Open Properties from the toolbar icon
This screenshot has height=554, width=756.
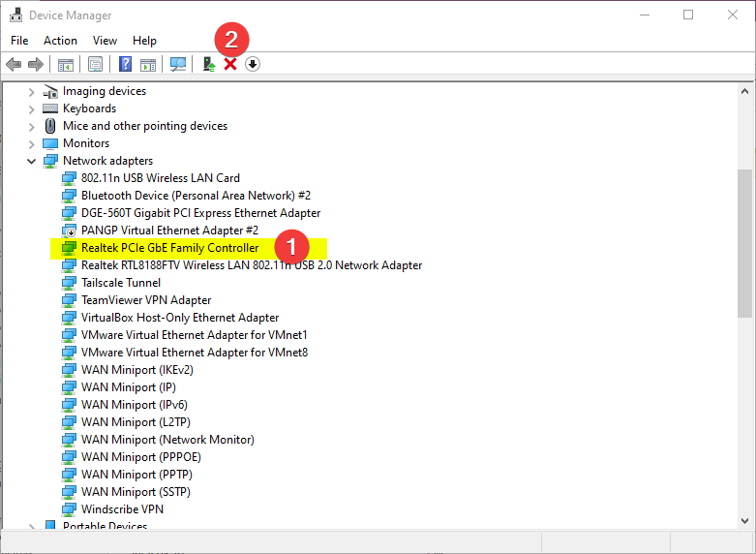96,64
